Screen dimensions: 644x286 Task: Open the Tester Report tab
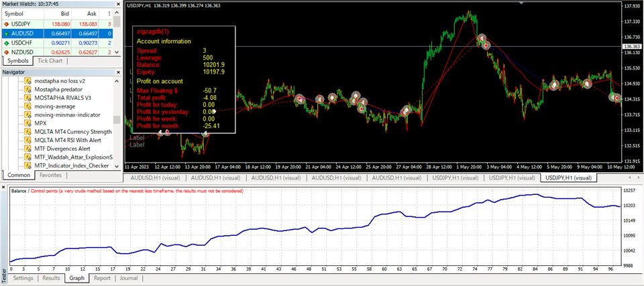(102, 278)
